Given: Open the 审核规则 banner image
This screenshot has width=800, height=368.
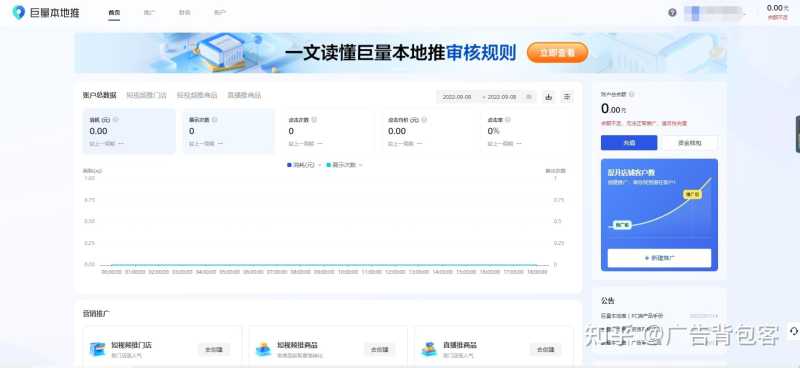Looking at the screenshot, I should (401, 53).
